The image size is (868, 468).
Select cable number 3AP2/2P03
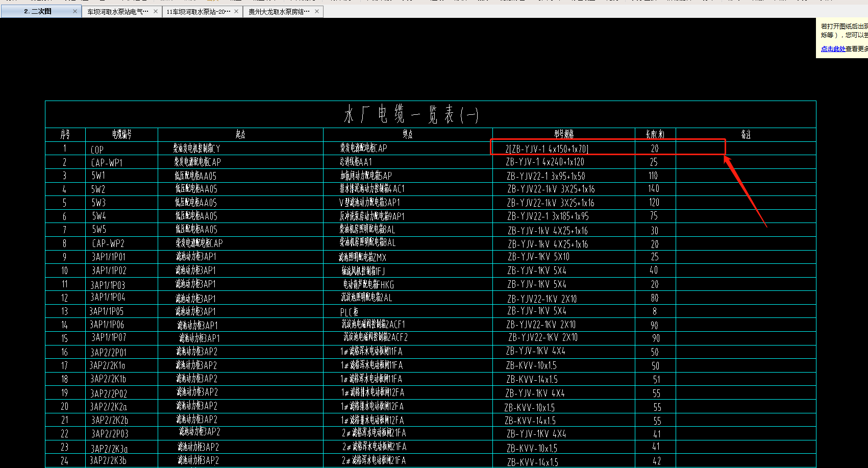110,434
